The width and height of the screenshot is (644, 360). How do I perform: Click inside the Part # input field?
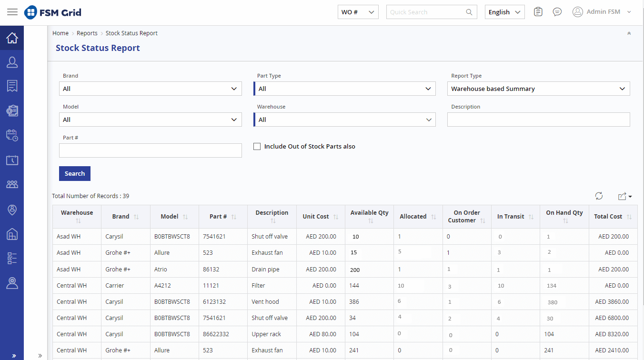150,150
